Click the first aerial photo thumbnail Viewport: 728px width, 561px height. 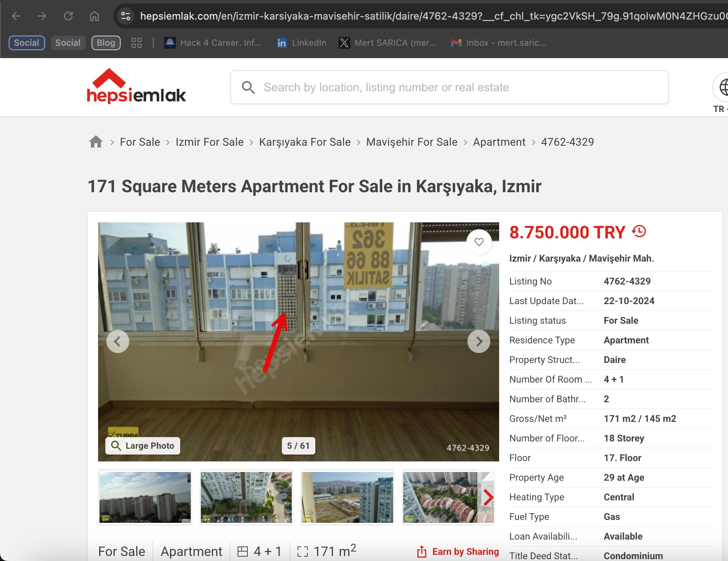pyautogui.click(x=145, y=497)
